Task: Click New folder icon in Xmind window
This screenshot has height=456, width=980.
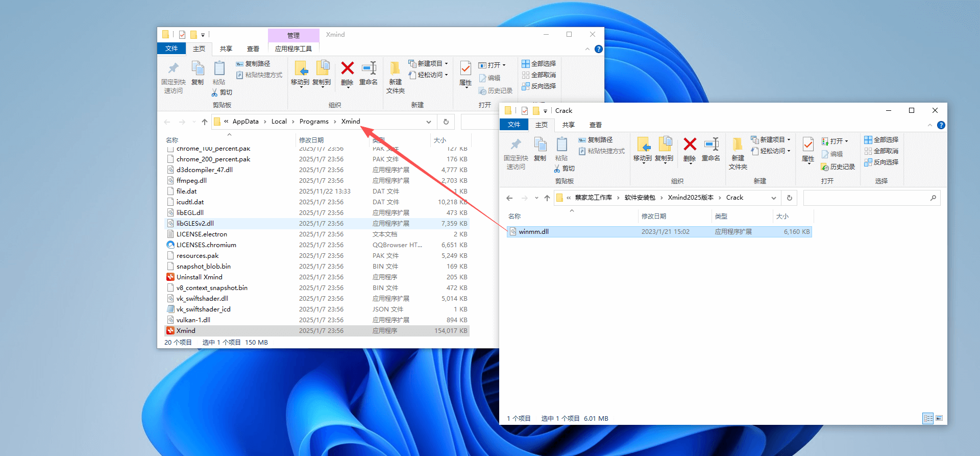Action: coord(395,77)
